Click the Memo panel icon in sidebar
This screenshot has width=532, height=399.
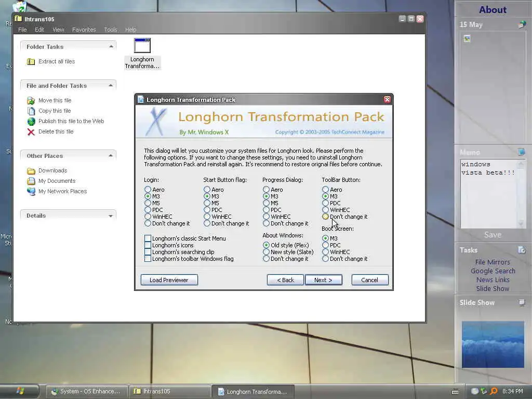click(521, 152)
